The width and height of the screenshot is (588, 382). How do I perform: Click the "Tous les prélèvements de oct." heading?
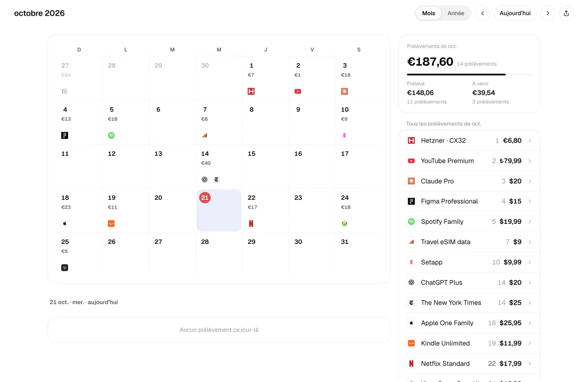(443, 124)
